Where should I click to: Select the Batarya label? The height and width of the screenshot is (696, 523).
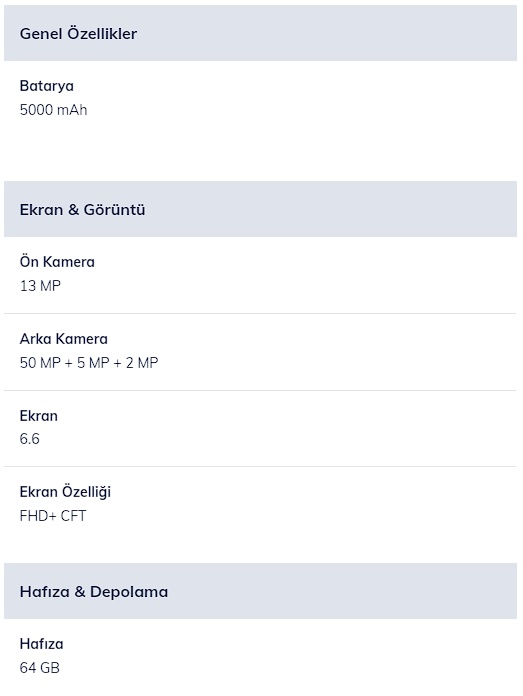coord(47,86)
